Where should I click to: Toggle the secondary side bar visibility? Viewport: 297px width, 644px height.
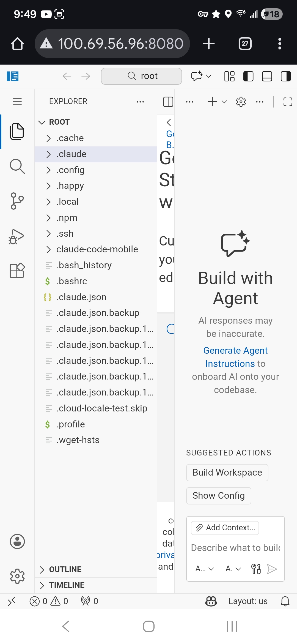coord(285,76)
